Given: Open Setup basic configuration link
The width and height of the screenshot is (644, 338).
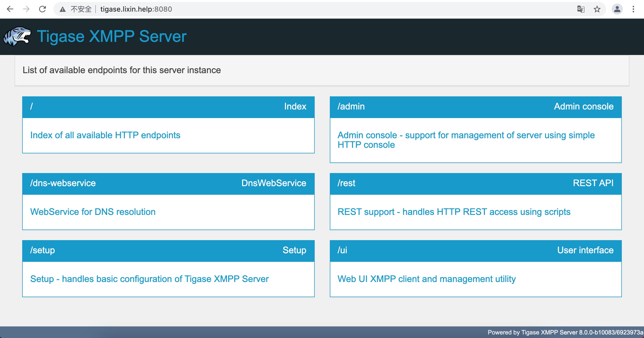Looking at the screenshot, I should click(x=149, y=279).
